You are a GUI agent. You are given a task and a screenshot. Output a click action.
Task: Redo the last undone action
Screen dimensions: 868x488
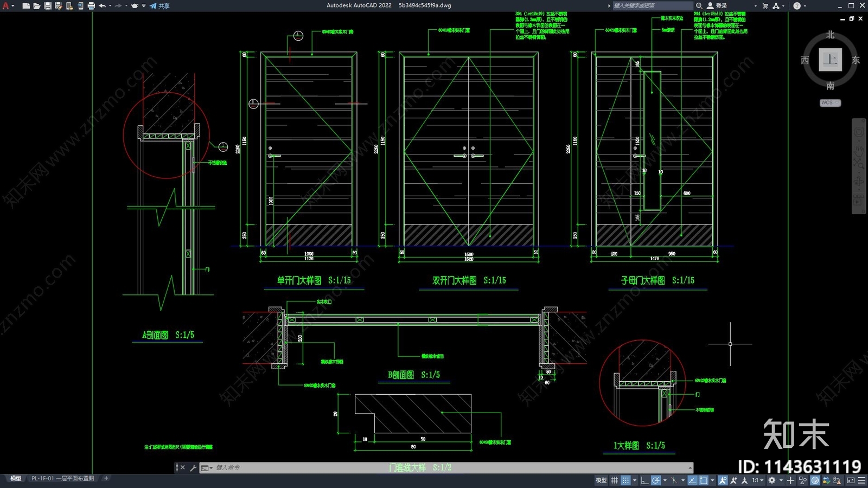[118, 5]
